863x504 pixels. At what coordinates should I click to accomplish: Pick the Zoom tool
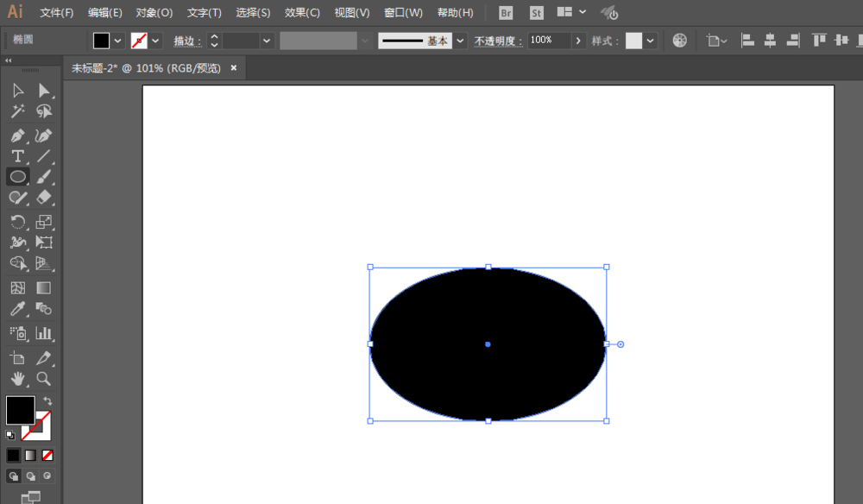(43, 378)
